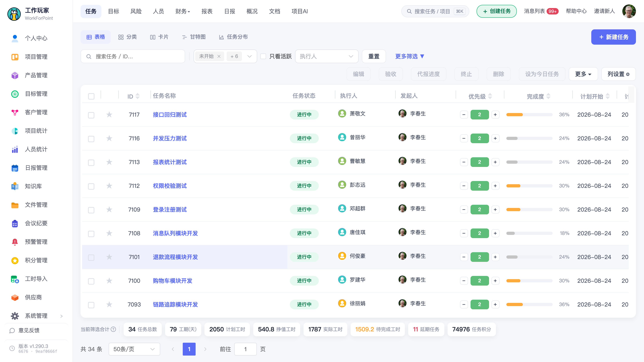The image size is (644, 362).
Task: Click the user avatar at top right
Action: coord(629,11)
